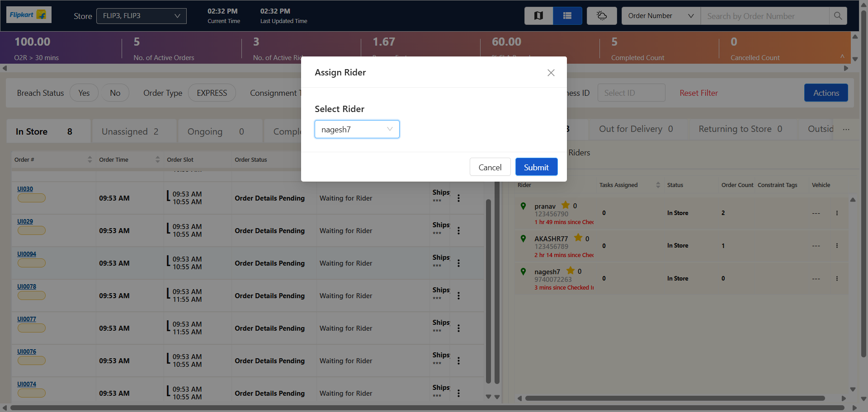Image resolution: width=868 pixels, height=412 pixels.
Task: Click the No. of Active Orders stat
Action: (164, 49)
